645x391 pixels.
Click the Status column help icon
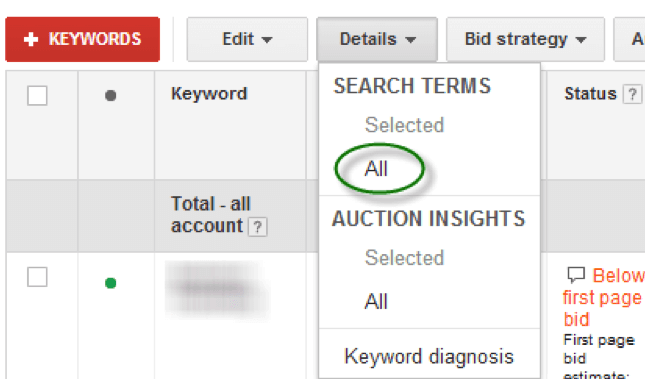(x=632, y=94)
